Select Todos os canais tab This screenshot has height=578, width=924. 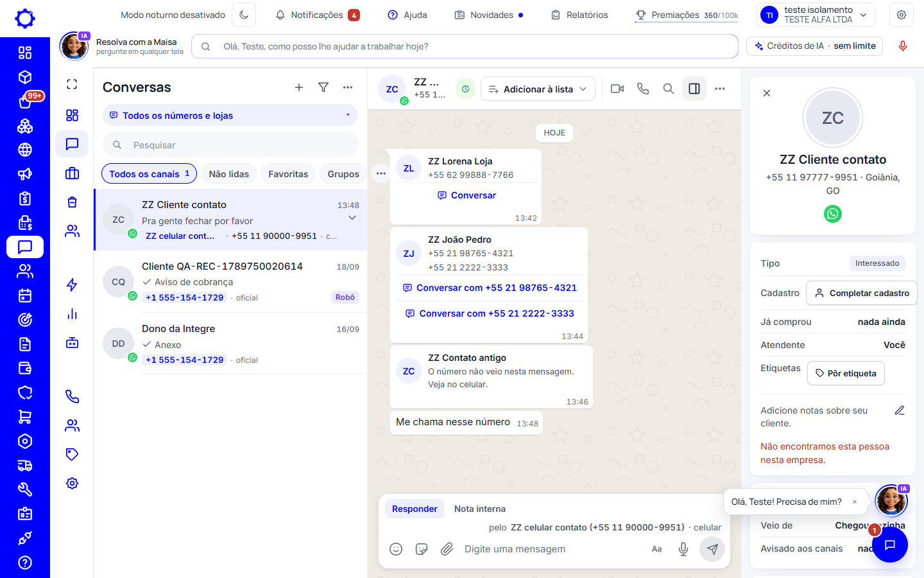[x=149, y=174]
